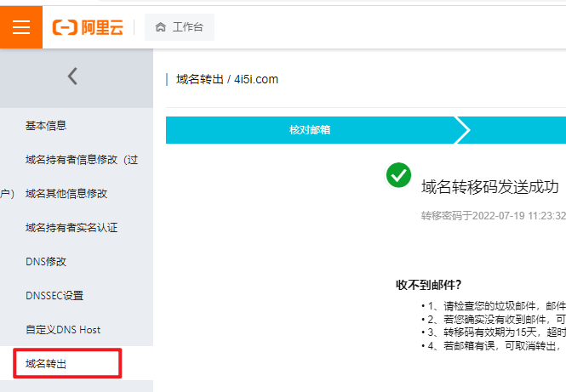Open the orange hamburger menu

click(x=21, y=27)
